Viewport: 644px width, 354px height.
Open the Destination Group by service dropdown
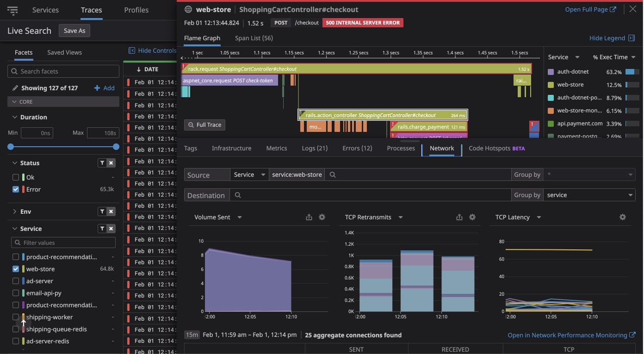pyautogui.click(x=588, y=195)
